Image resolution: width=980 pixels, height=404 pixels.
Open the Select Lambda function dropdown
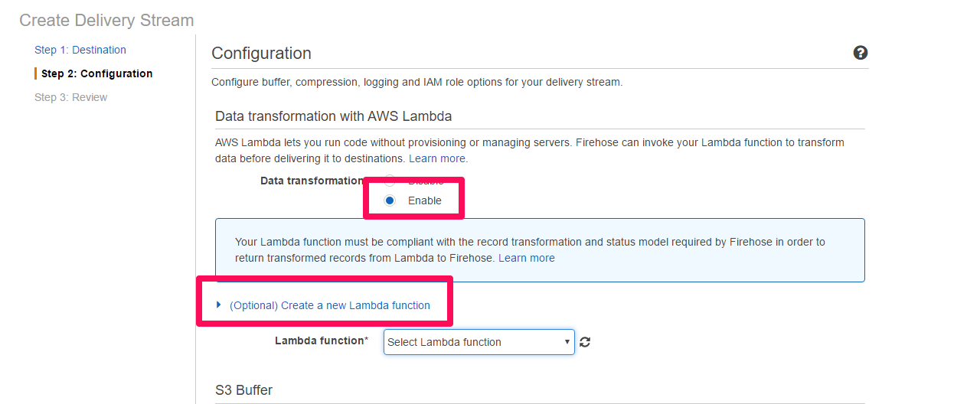point(479,342)
